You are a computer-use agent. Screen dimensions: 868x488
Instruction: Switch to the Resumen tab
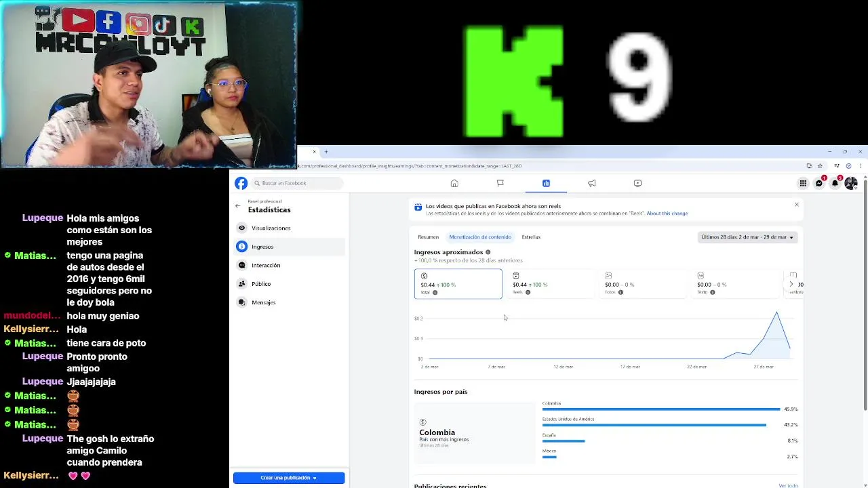[428, 237]
